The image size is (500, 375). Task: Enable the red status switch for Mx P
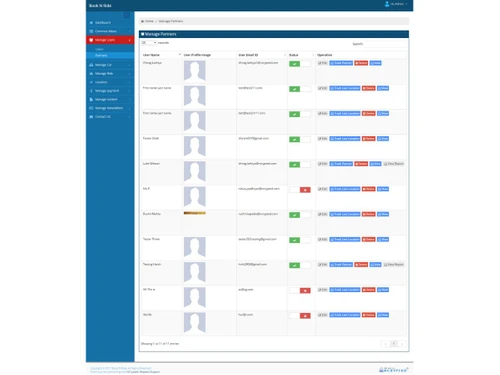pyautogui.click(x=300, y=190)
